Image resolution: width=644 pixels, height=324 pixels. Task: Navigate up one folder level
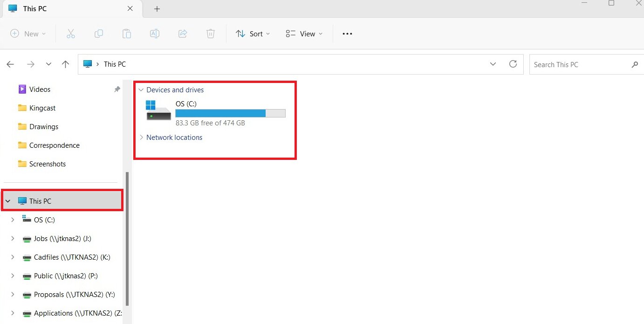65,64
